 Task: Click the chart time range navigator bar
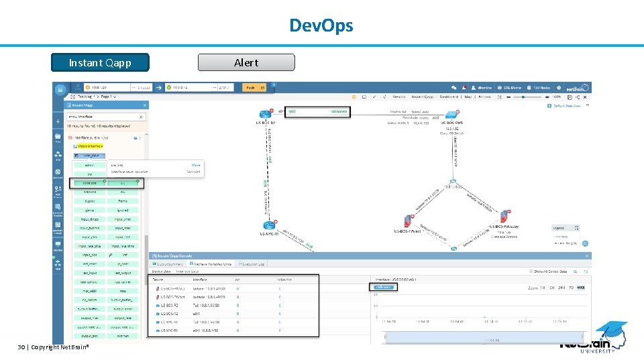click(x=484, y=337)
